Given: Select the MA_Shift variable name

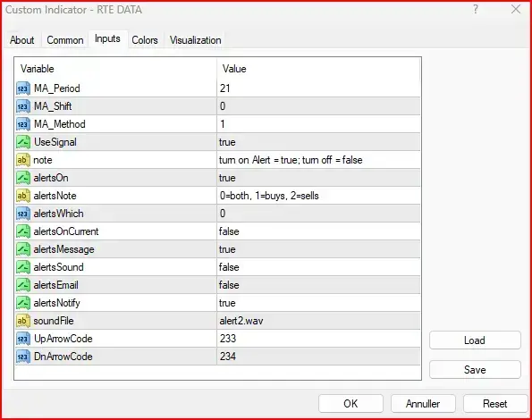Looking at the screenshot, I should point(53,106).
